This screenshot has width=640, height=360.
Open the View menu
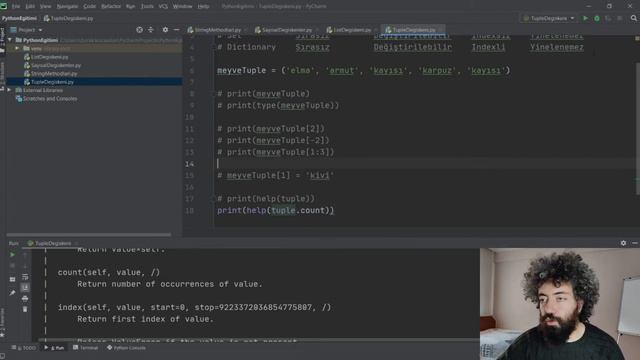(x=45, y=6)
